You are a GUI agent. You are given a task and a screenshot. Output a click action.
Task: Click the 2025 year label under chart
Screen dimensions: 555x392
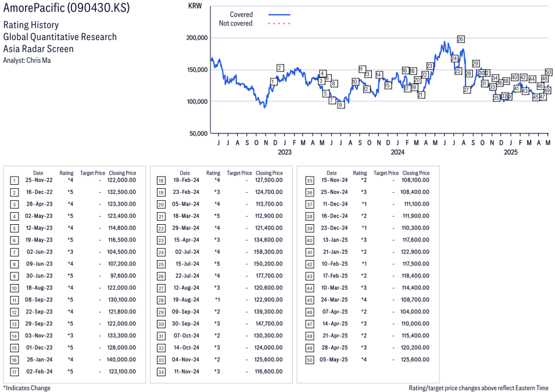511,152
